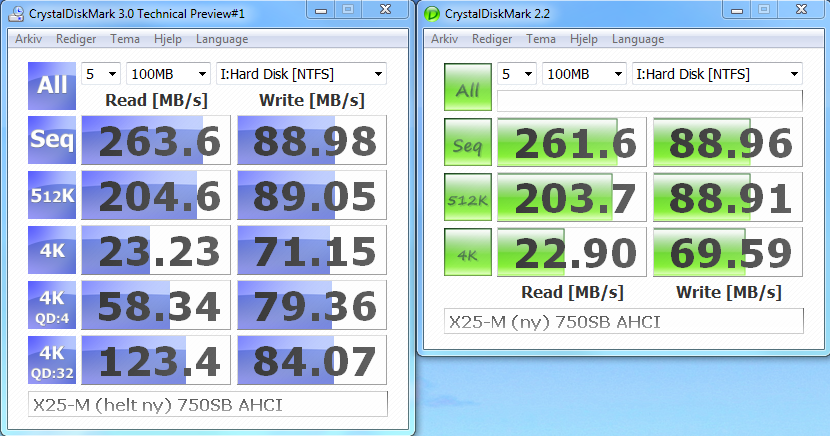Click the comment field 'X25-M (ny) 750SB AHCI'

pyautogui.click(x=624, y=322)
